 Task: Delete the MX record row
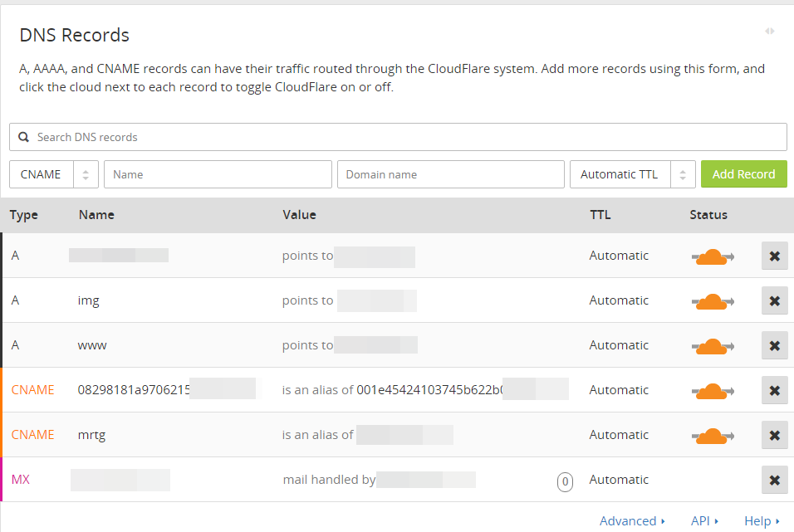(774, 480)
